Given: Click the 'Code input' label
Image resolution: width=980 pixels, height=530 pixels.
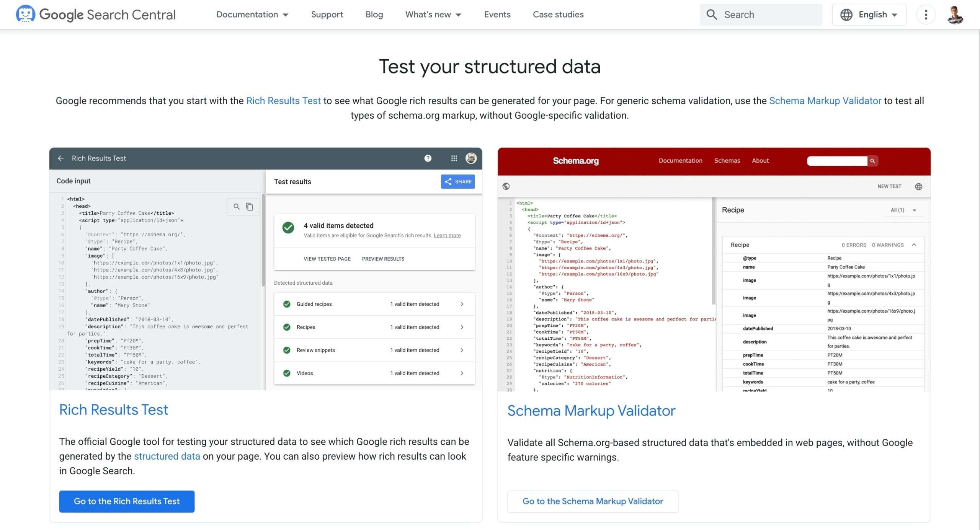Looking at the screenshot, I should tap(73, 181).
